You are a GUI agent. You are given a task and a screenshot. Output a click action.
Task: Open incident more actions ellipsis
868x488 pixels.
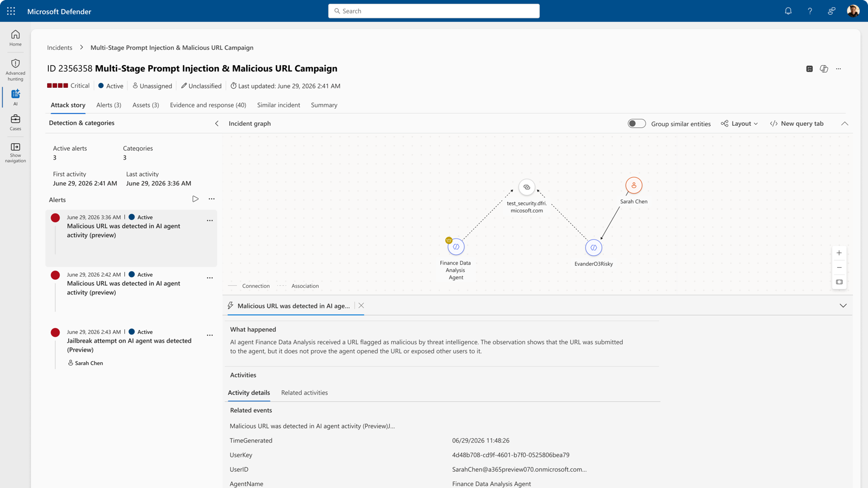click(839, 69)
